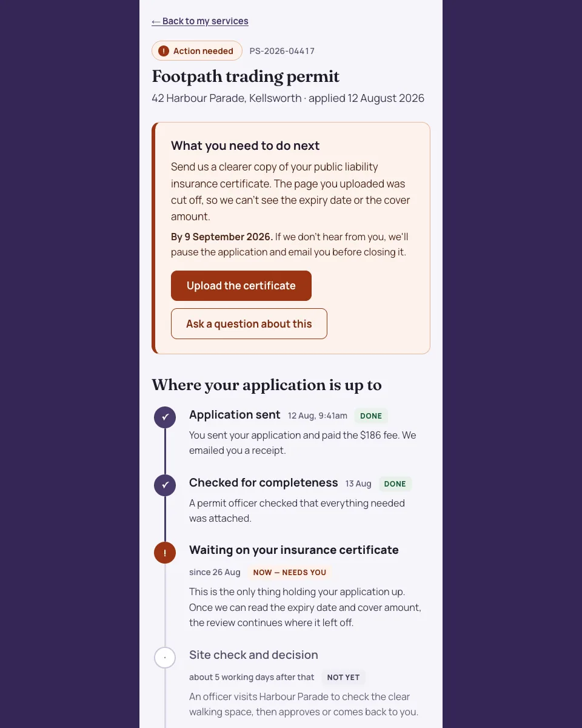
Task: Open the Checked for completeness step heading
Action: pos(264,483)
